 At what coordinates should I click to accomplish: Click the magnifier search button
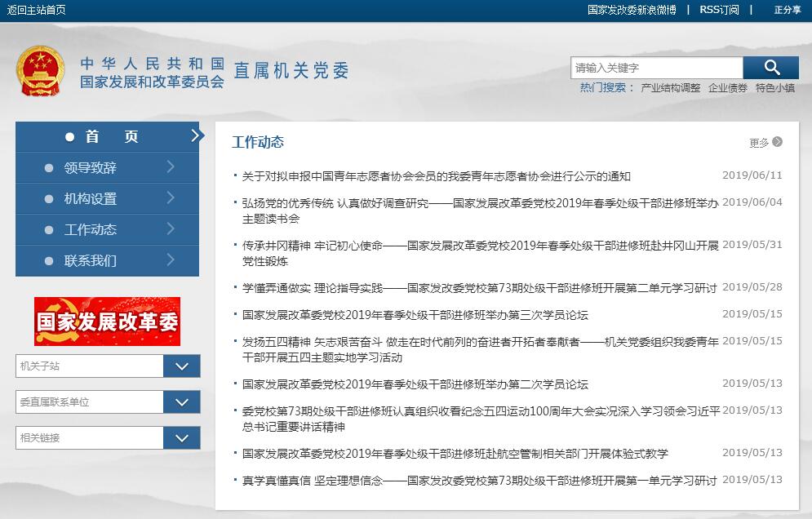(x=771, y=68)
